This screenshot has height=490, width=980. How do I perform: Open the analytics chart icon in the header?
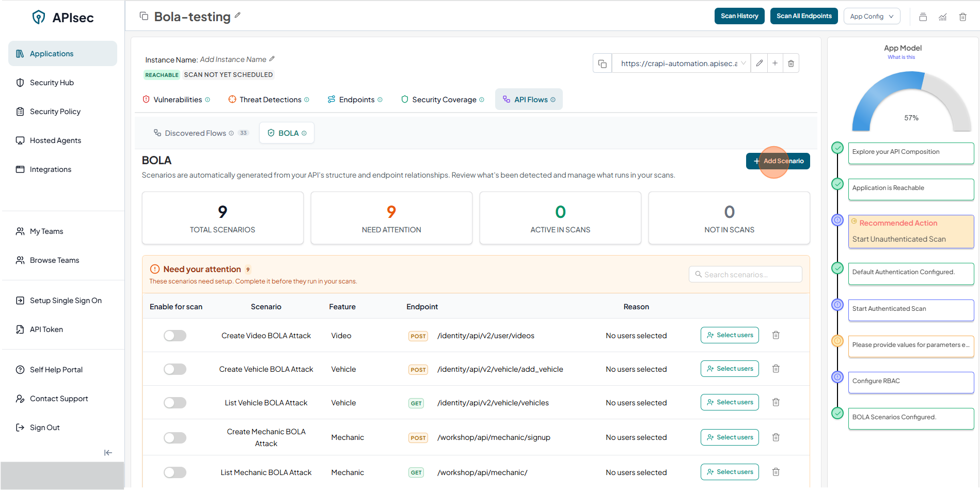(x=943, y=17)
